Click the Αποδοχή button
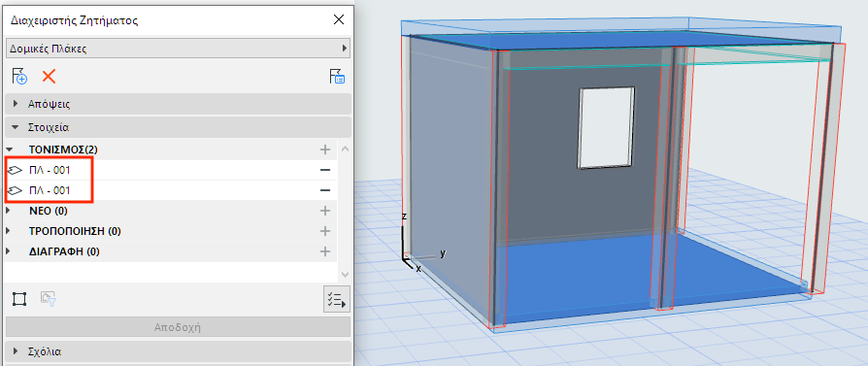The width and height of the screenshot is (868, 366). (x=179, y=327)
